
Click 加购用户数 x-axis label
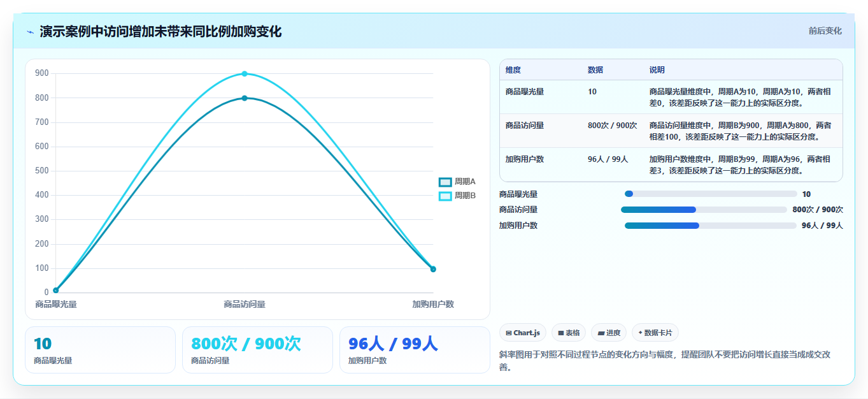tap(433, 305)
